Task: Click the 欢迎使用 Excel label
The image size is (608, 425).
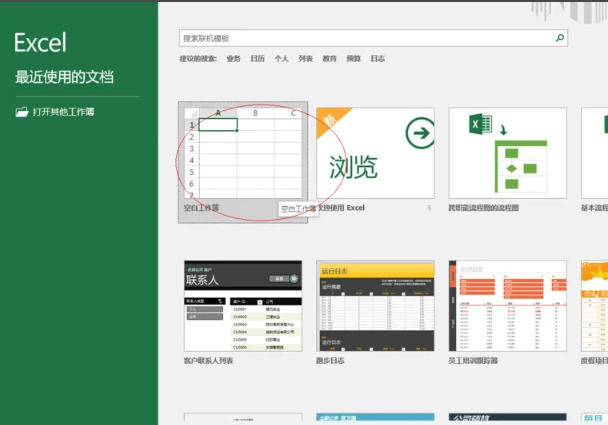Action: pos(342,208)
